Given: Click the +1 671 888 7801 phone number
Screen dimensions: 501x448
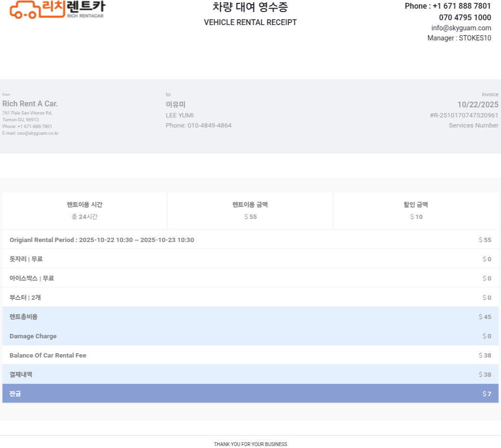Looking at the screenshot, I should point(461,6).
